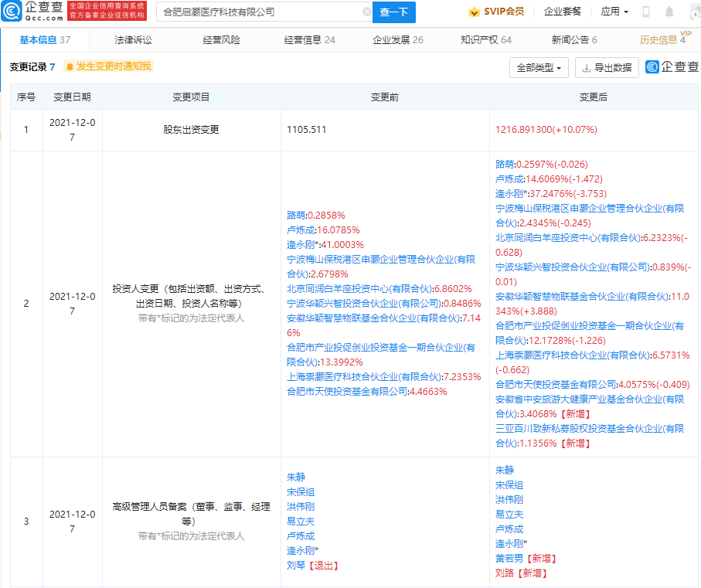Switch to 经营风险 tab

pos(221,39)
